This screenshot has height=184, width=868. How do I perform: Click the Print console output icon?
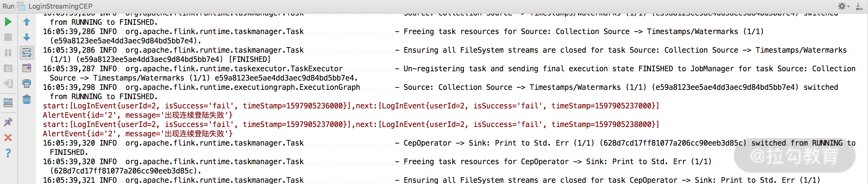point(27,83)
